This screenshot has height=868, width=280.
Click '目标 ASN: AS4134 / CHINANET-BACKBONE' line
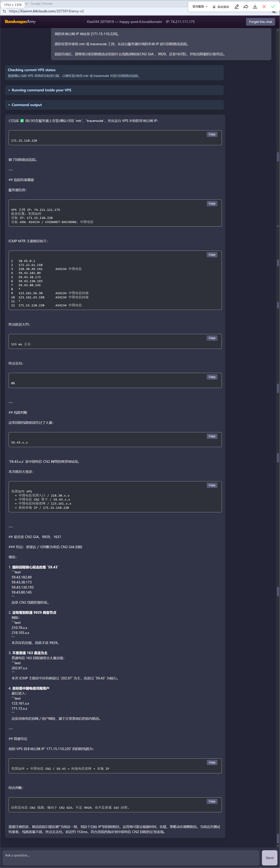coord(52,222)
